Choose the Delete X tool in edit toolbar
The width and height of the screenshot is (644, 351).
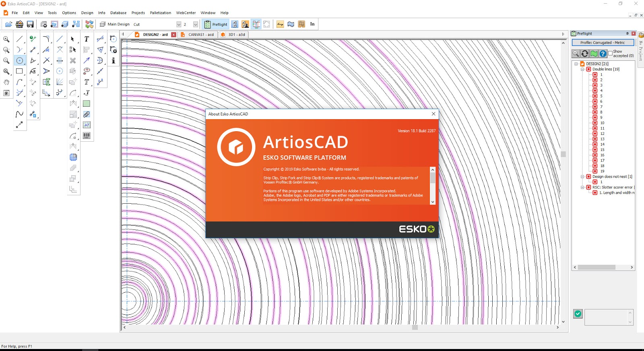tap(73, 60)
